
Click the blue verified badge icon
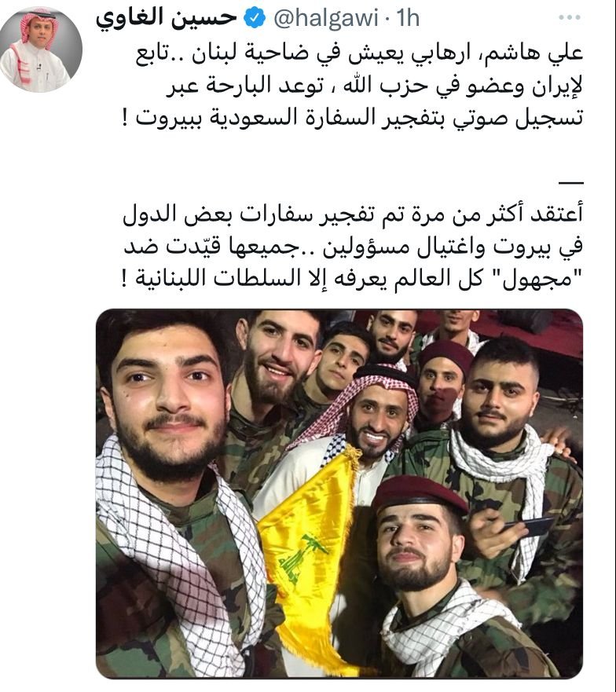point(255,18)
